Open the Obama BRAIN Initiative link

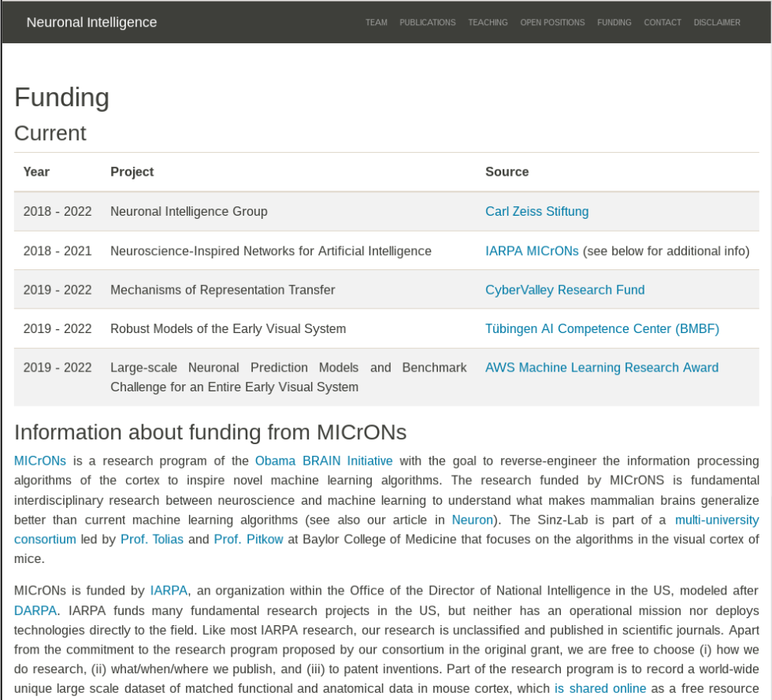point(324,461)
